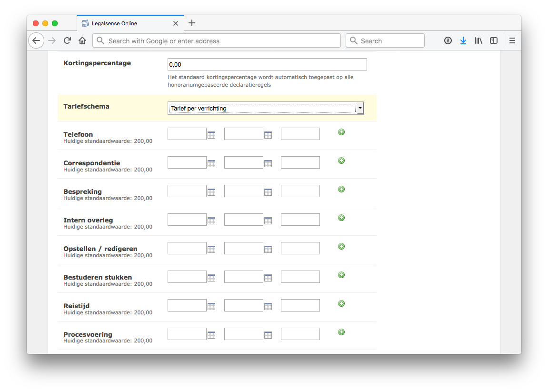
Task: Go back to the previous page
Action: click(36, 40)
